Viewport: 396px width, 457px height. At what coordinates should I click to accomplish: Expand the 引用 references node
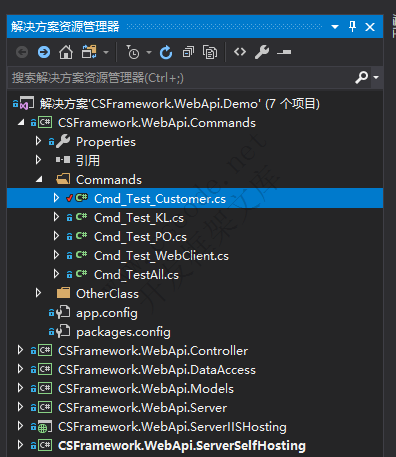point(38,160)
